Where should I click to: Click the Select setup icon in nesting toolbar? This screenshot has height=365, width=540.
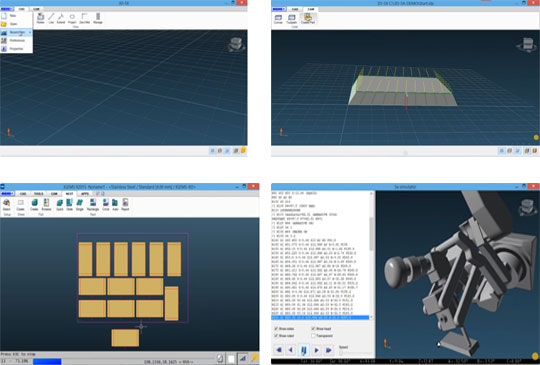pyautogui.click(x=6, y=205)
